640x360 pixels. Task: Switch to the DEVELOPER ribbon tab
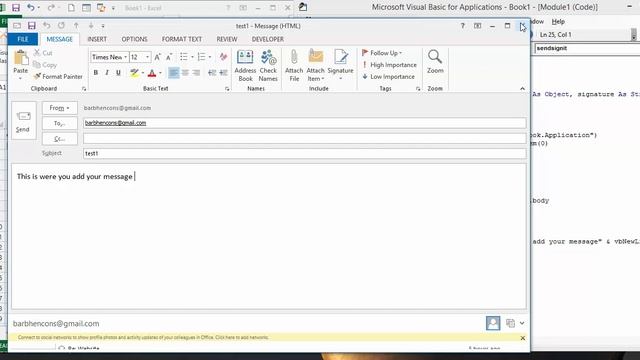point(267,39)
